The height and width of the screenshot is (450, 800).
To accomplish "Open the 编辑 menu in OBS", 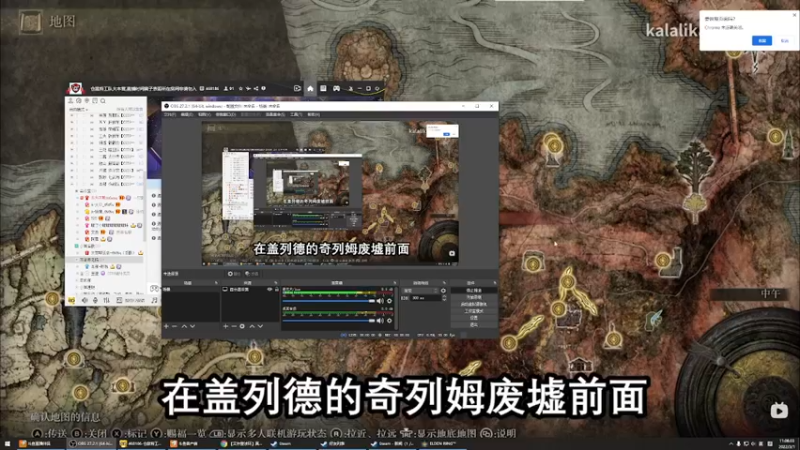I will tap(187, 115).
